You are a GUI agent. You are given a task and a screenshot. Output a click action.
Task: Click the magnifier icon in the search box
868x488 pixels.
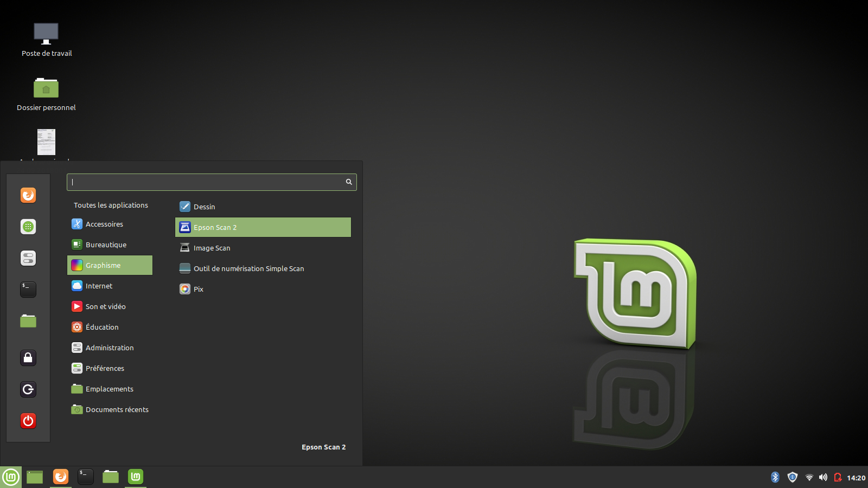[349, 182]
